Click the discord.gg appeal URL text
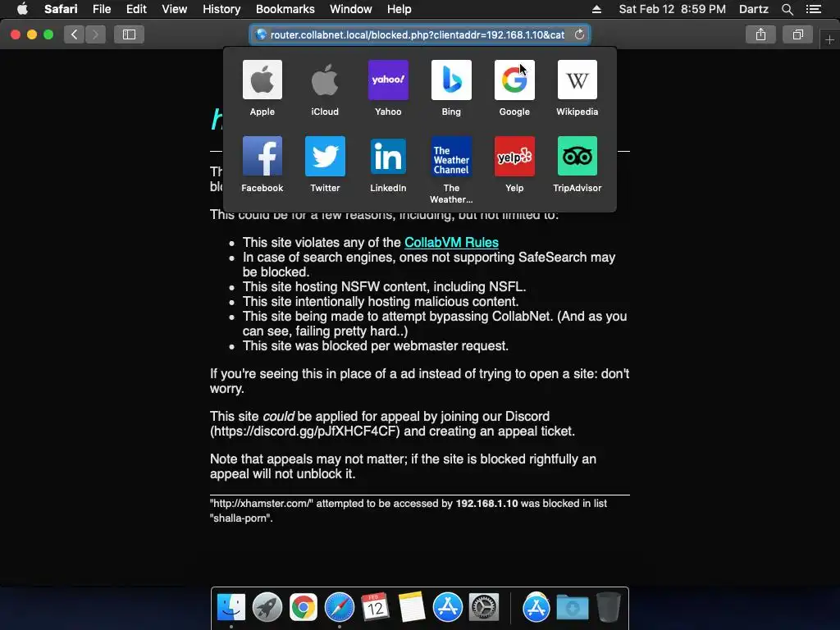This screenshot has width=840, height=630. (305, 431)
